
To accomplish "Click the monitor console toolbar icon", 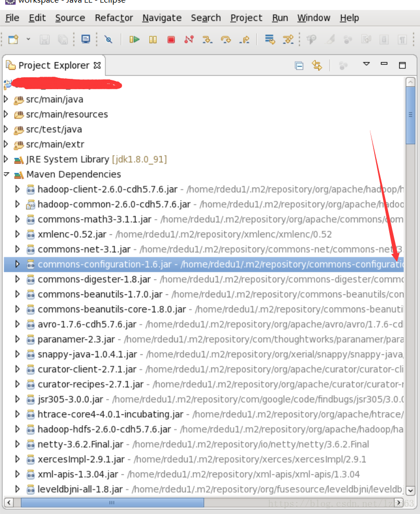I will 86,39.
